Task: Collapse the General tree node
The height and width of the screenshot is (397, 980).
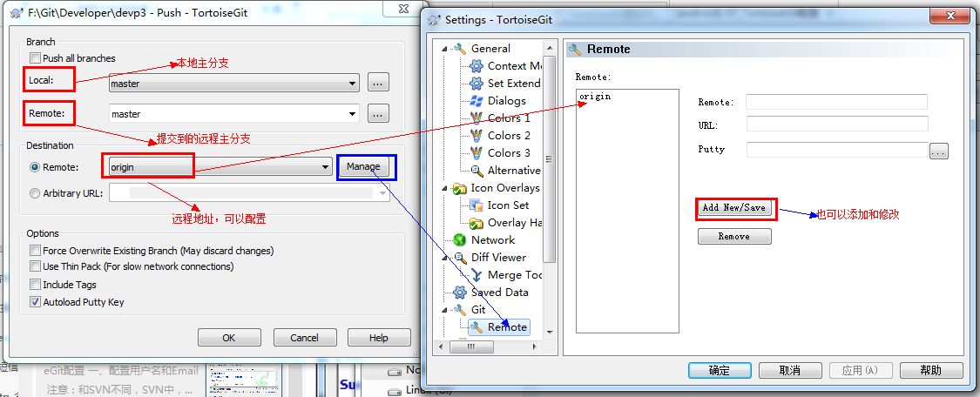Action: (445, 49)
